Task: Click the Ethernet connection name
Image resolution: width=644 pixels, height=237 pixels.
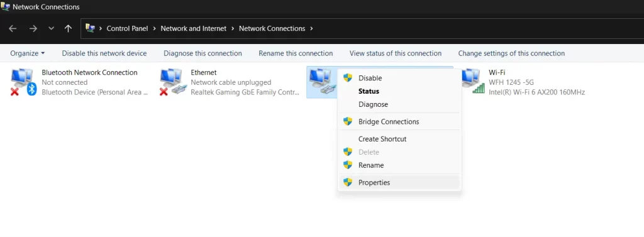Action: click(204, 72)
